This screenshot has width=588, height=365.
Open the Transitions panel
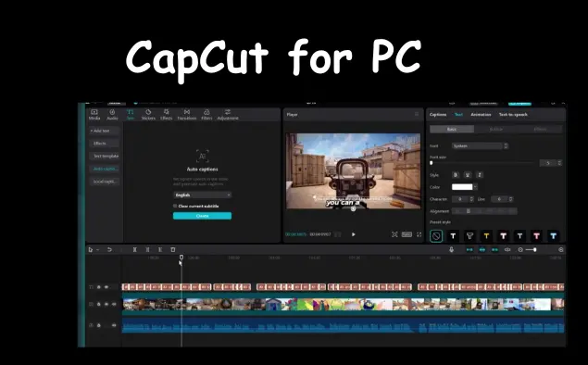pyautogui.click(x=187, y=115)
